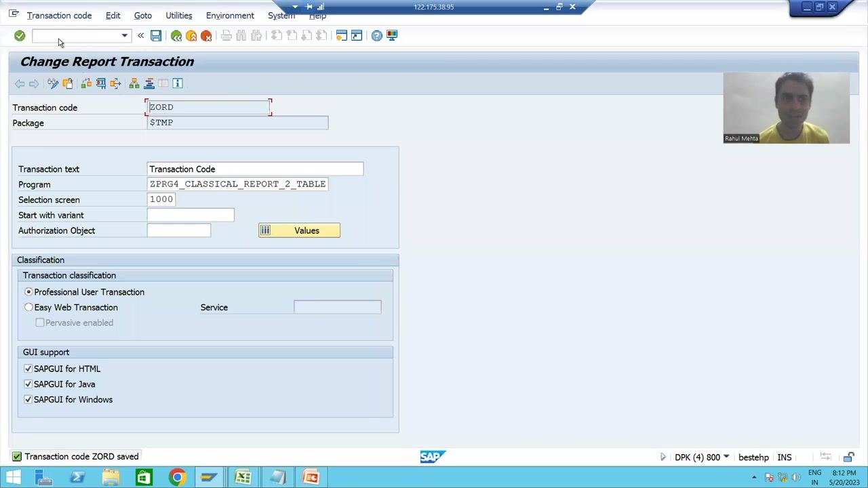Click the red Cancel icon
Image resolution: width=868 pixels, height=488 pixels.
click(x=206, y=35)
